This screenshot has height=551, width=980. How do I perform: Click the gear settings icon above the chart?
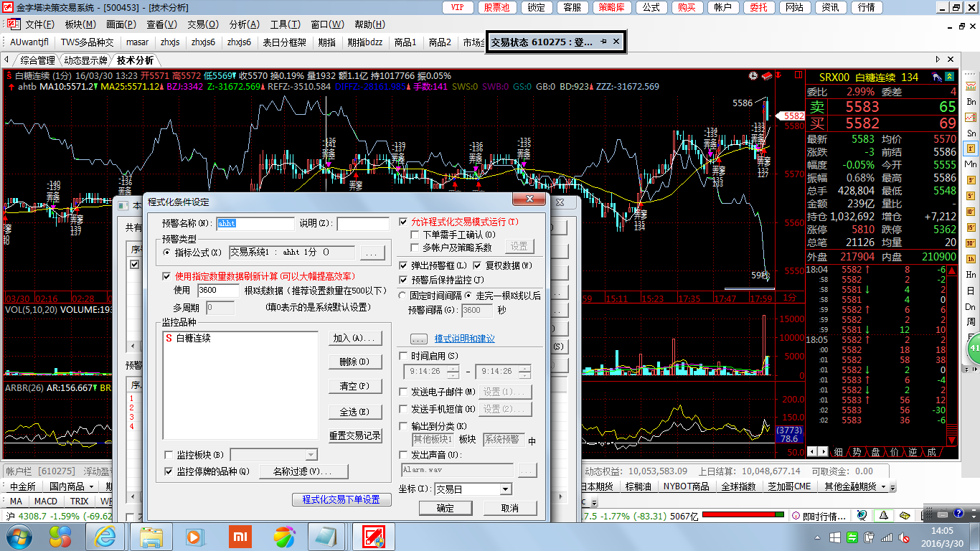(x=753, y=75)
